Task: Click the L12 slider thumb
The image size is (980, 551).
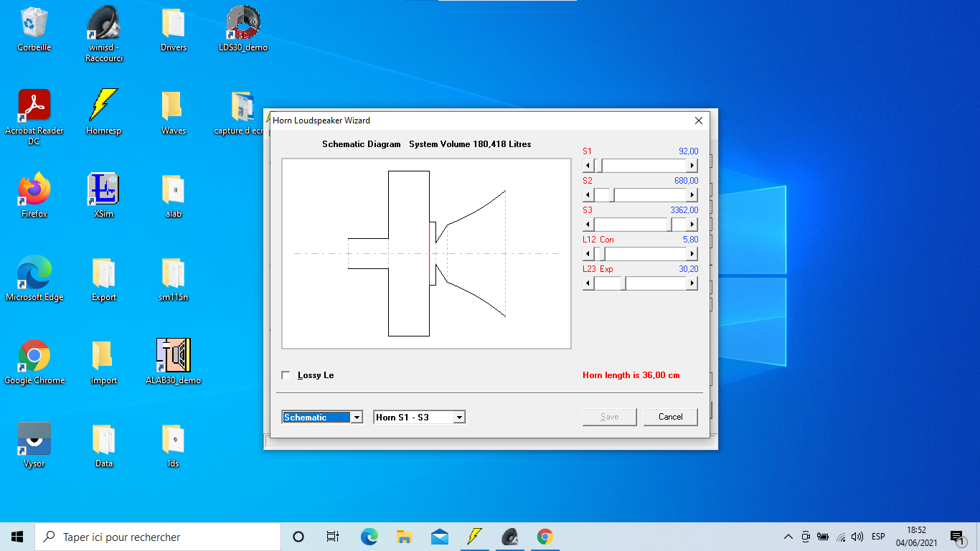Action: [602, 253]
